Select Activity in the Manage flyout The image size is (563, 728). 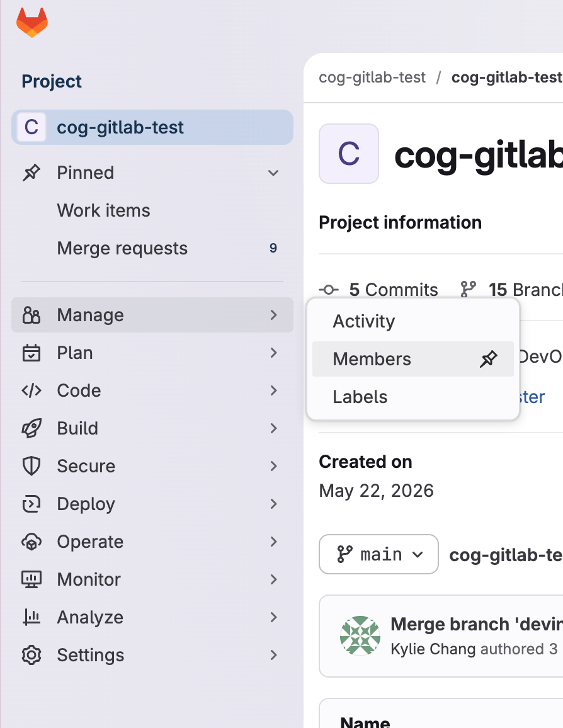tap(413, 321)
